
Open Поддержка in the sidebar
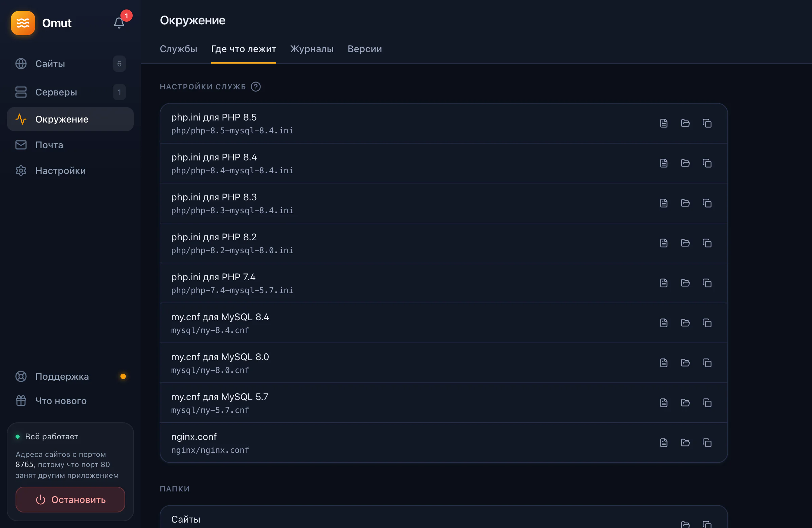(x=70, y=376)
